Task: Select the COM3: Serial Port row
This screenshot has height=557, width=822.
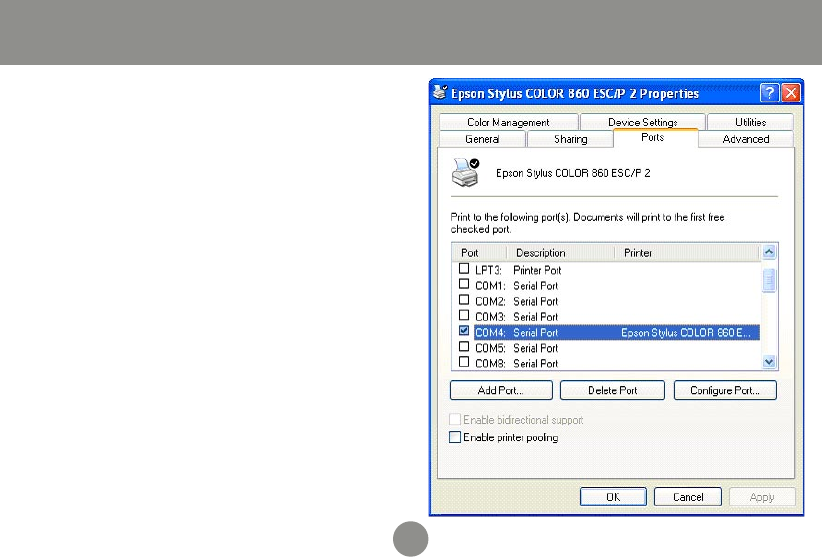Action: pos(606,316)
